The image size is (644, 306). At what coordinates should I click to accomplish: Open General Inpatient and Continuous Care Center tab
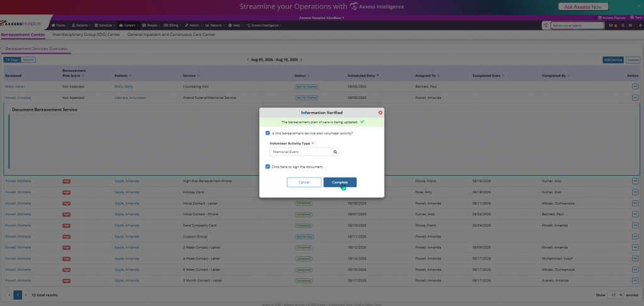pos(171,35)
